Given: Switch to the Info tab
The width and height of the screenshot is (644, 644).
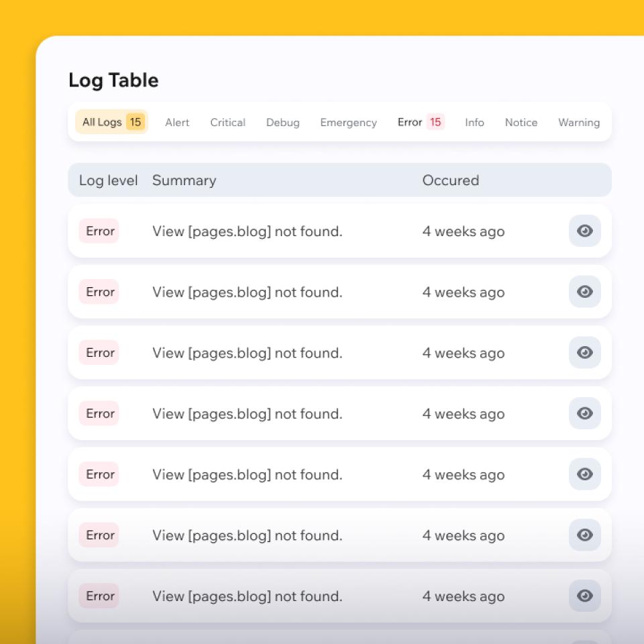Looking at the screenshot, I should 474,123.
